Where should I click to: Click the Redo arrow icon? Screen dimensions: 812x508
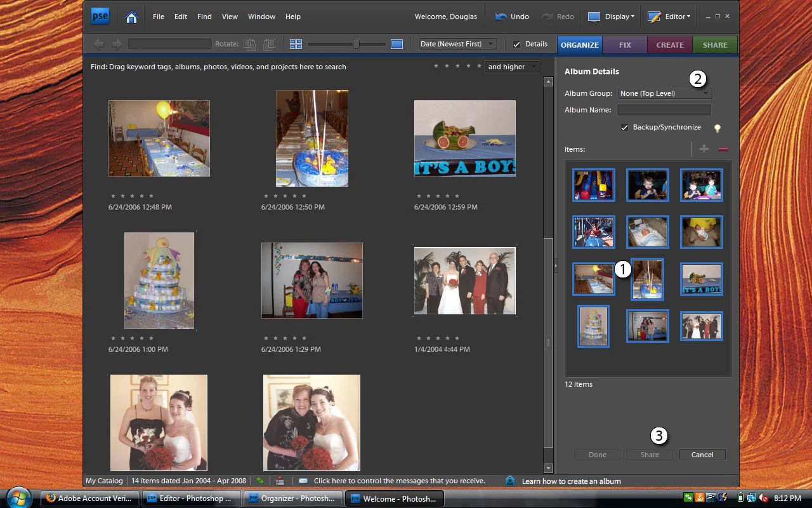pyautogui.click(x=547, y=17)
